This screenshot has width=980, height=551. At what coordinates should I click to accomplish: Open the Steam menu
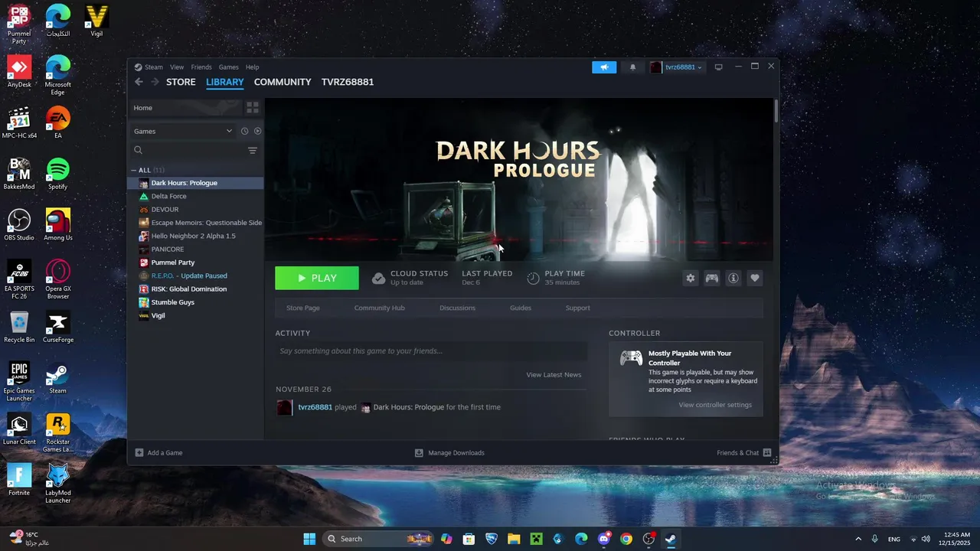click(149, 67)
